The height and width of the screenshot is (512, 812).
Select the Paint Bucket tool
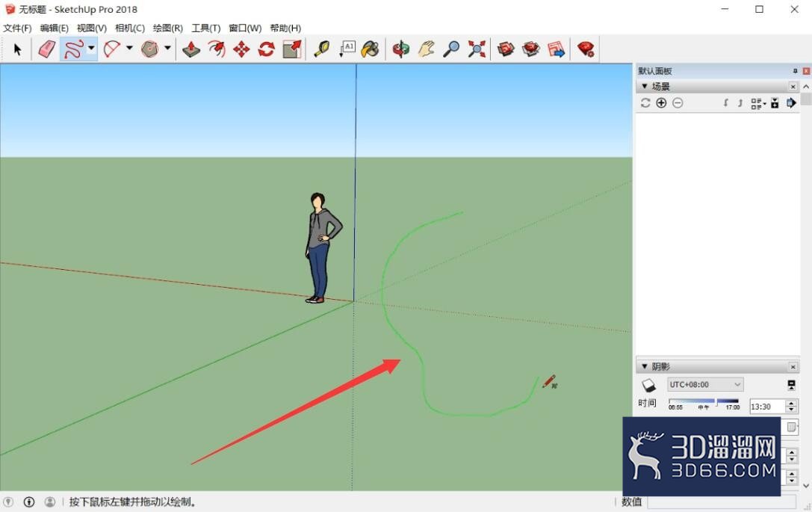pos(371,50)
